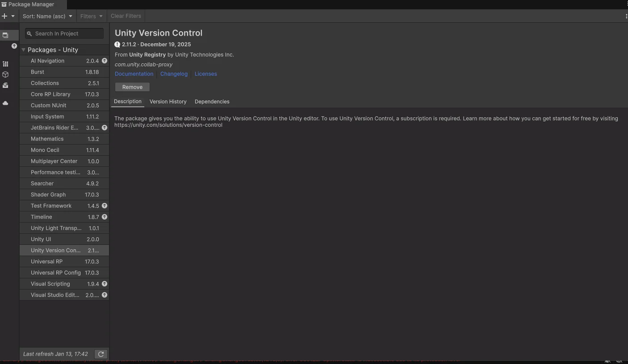The image size is (628, 364).
Task: Pick the Input System package row
Action: tap(64, 116)
